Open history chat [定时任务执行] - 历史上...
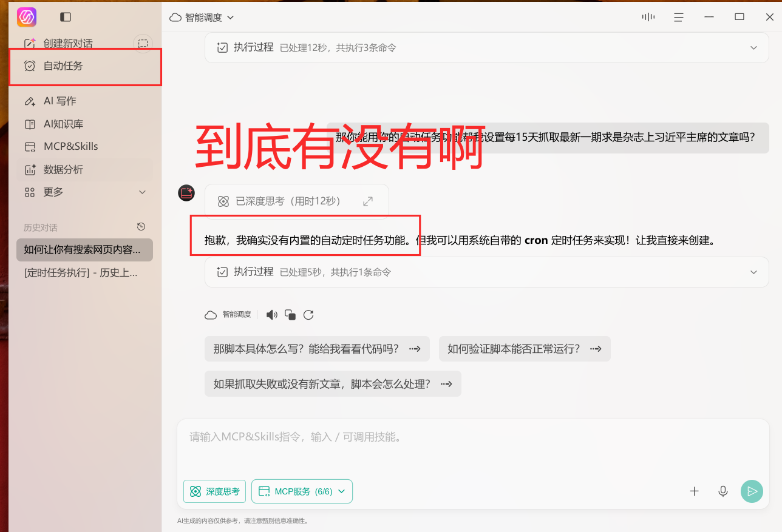 point(85,273)
